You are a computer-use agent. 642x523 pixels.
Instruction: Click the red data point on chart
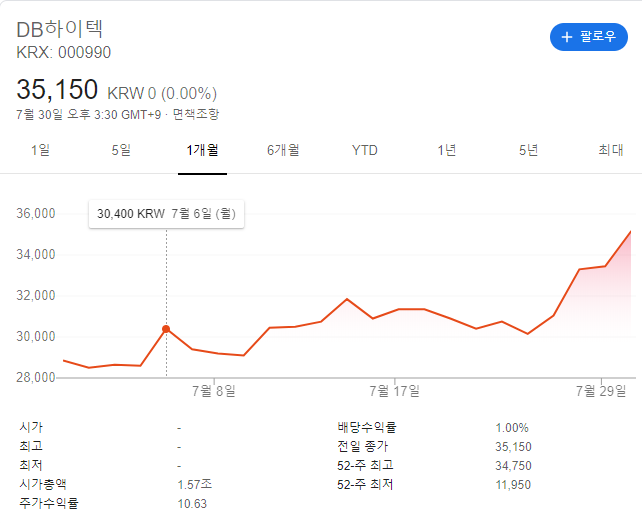pos(166,329)
